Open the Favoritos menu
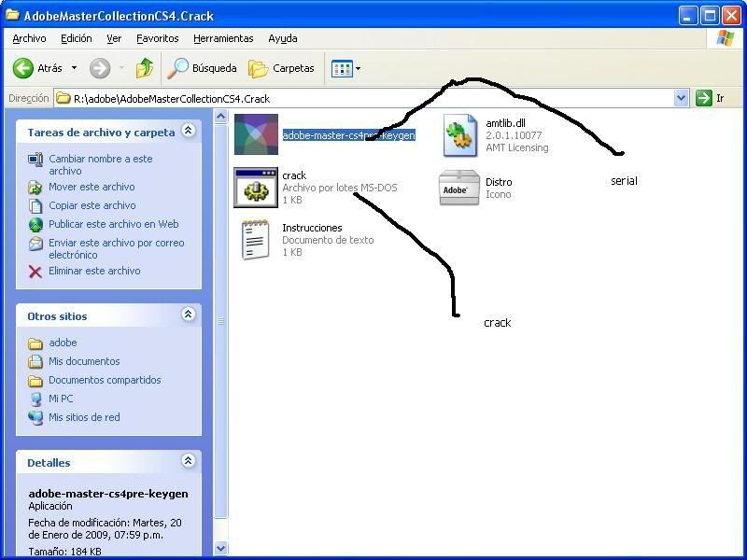 [157, 38]
